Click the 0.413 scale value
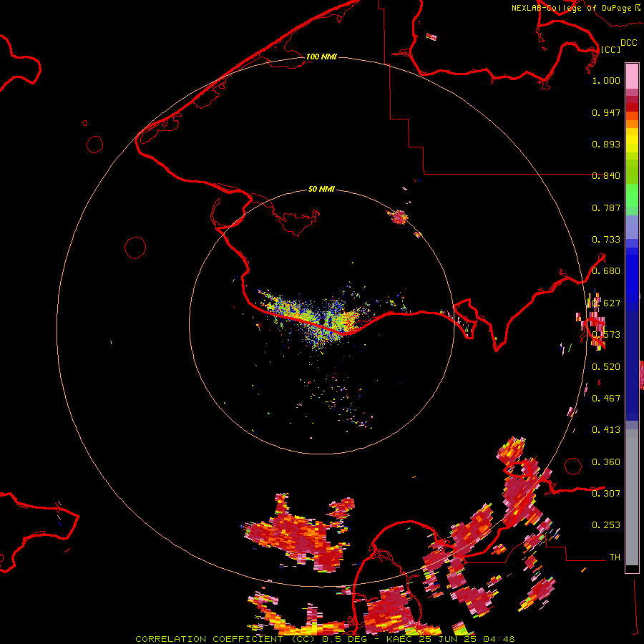This screenshot has width=644, height=644. 606,429
